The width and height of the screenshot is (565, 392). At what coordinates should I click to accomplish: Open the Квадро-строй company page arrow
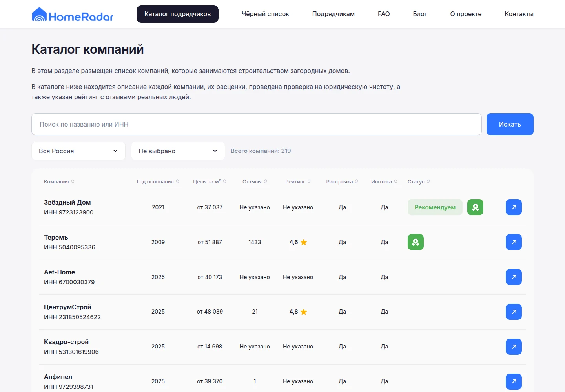click(514, 347)
